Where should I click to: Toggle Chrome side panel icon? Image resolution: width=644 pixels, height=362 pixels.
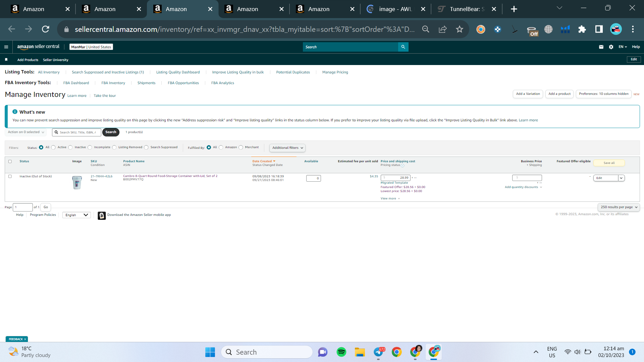point(599,29)
